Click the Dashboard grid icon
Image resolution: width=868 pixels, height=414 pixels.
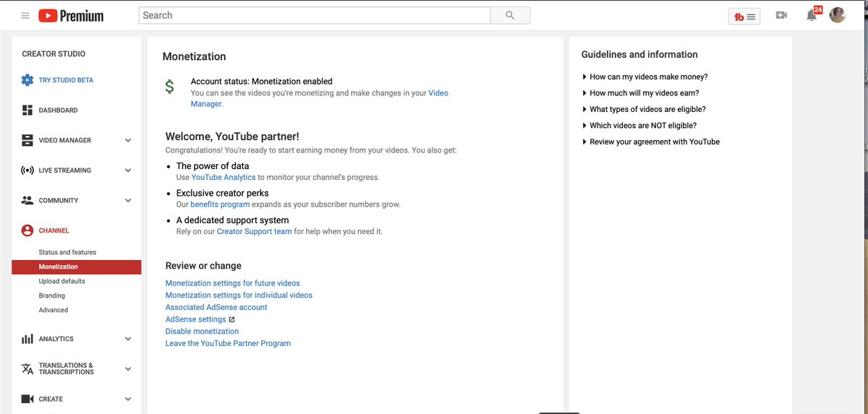click(27, 110)
